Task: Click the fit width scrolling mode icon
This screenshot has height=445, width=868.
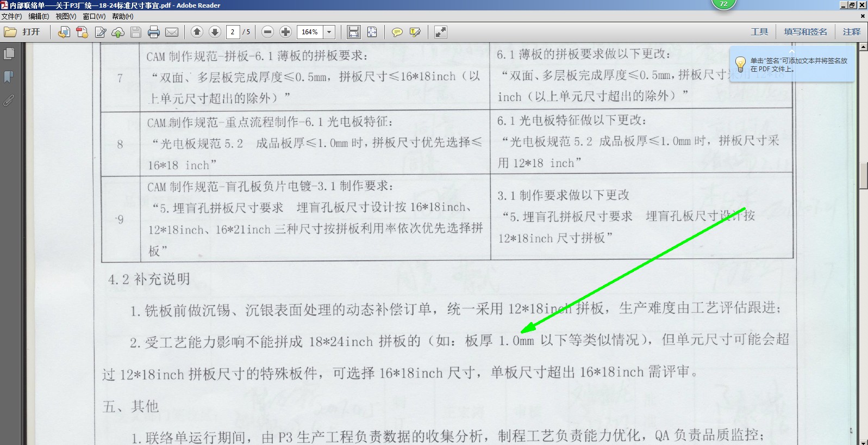Action: (354, 32)
